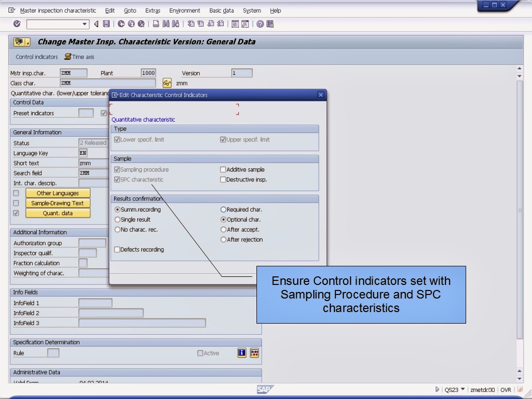The width and height of the screenshot is (532, 399).
Task: Click the Quant. data button
Action: 57,213
